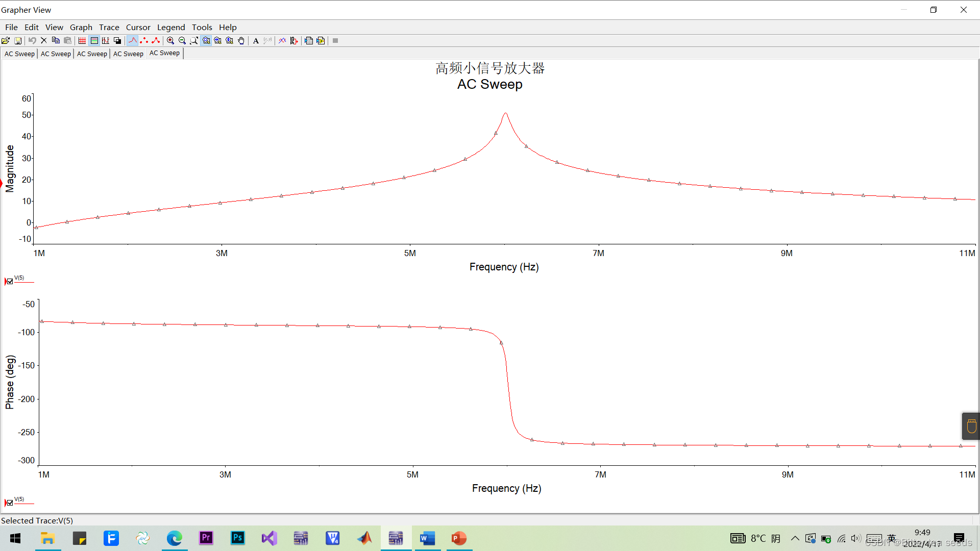Toggle the grid display icon
980x551 pixels.
82,41
